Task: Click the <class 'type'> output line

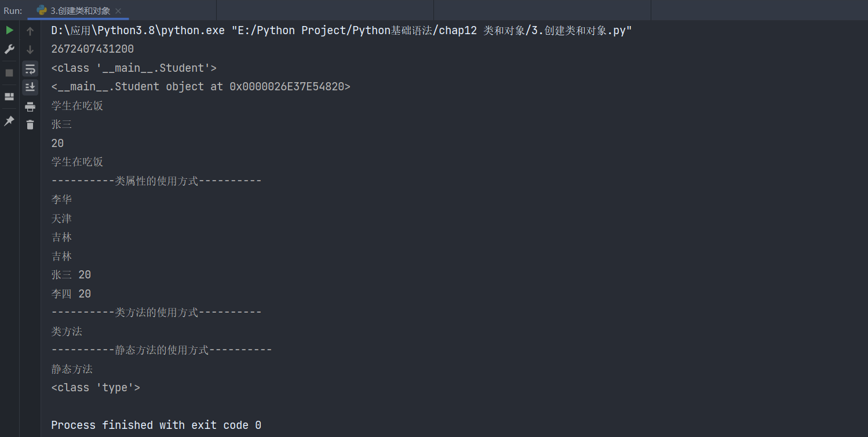Action: pos(96,388)
